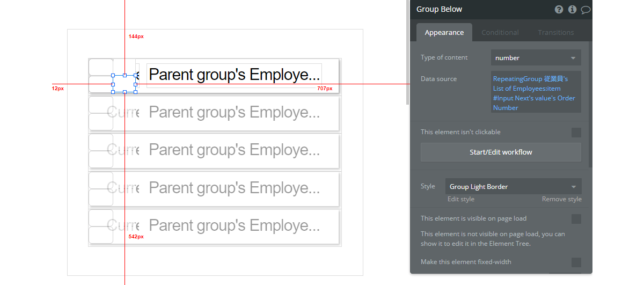Viewport: 644px width, 285px height.
Task: Open the help question-mark icon
Action: [559, 10]
